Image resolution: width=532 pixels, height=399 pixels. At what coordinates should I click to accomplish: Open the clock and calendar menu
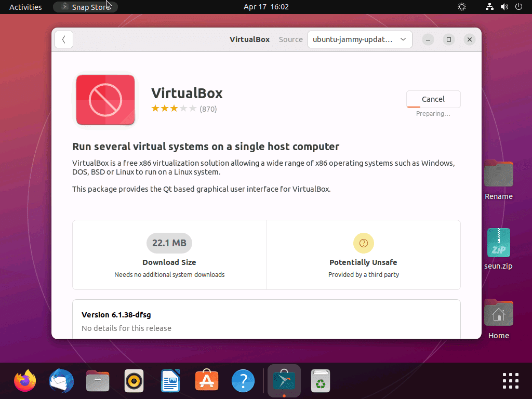[266, 7]
